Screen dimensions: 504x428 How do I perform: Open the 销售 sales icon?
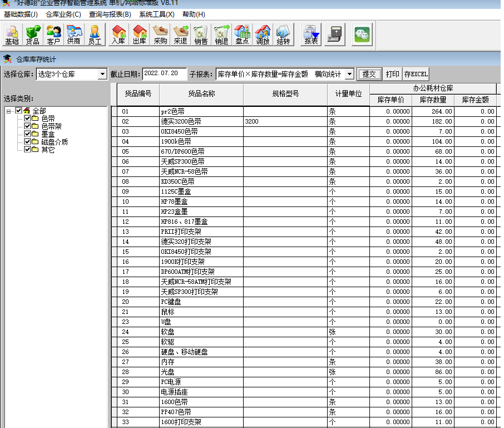click(x=201, y=35)
